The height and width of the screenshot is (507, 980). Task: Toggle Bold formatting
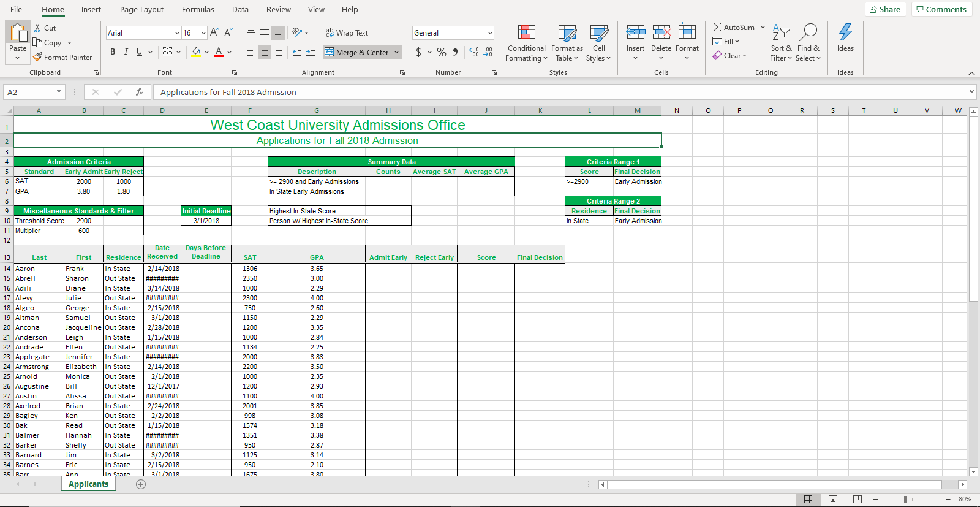pyautogui.click(x=113, y=52)
